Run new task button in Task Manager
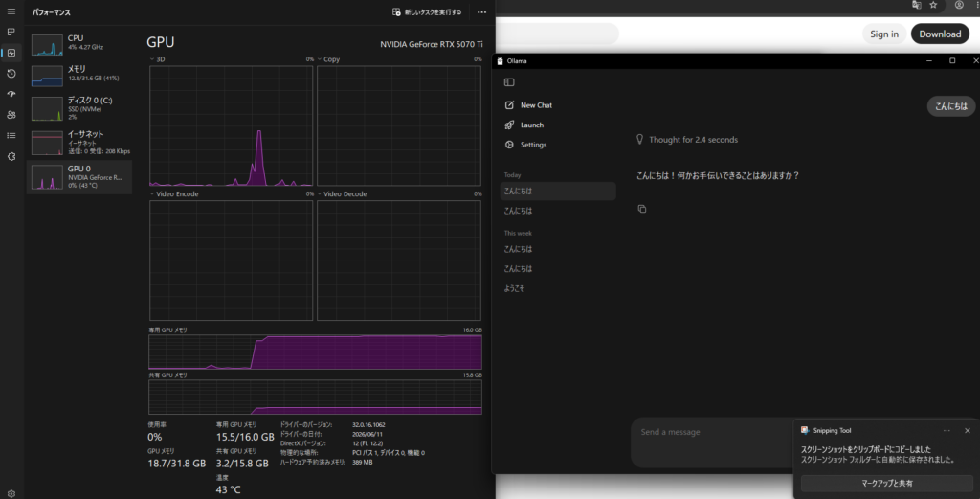This screenshot has height=499, width=980. click(x=427, y=11)
